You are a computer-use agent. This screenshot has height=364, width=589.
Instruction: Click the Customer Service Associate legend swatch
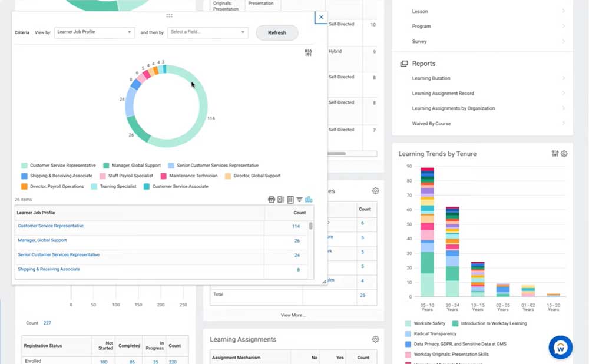point(147,186)
